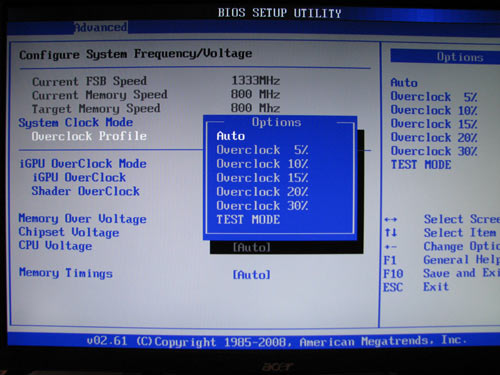Select Chipset Voltage setting
Screen dimensions: 500x375
[x=69, y=232]
